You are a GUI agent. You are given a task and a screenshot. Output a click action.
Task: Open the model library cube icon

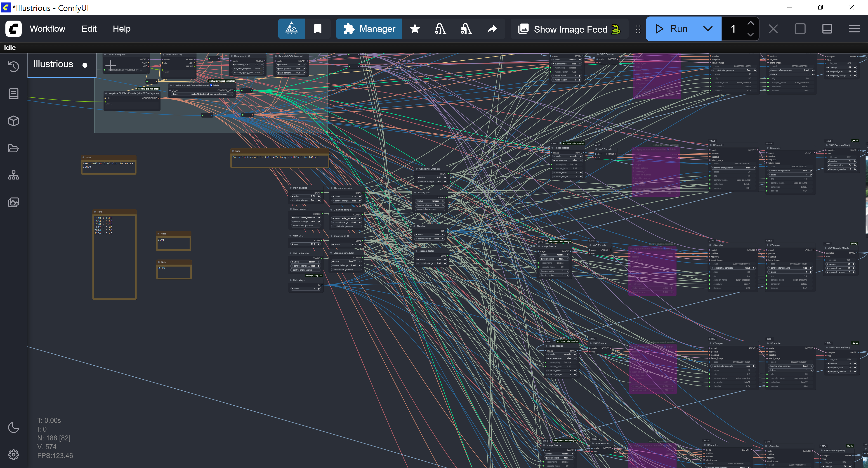tap(14, 121)
